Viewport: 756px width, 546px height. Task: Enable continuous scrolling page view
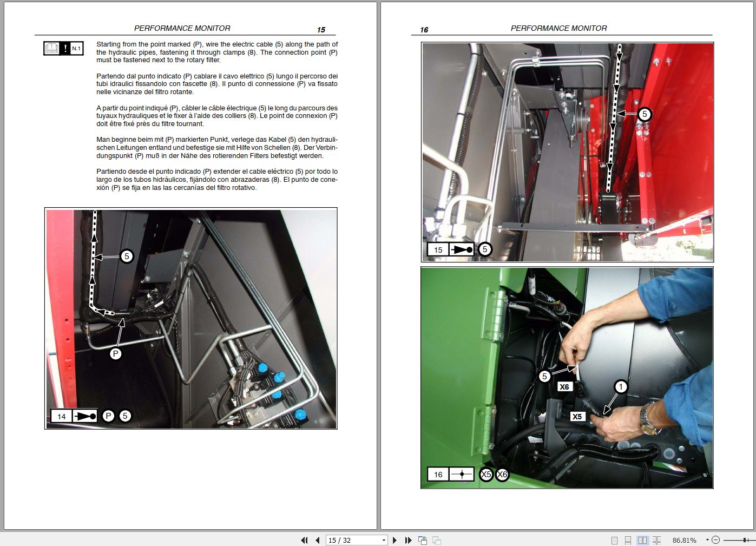tap(628, 540)
